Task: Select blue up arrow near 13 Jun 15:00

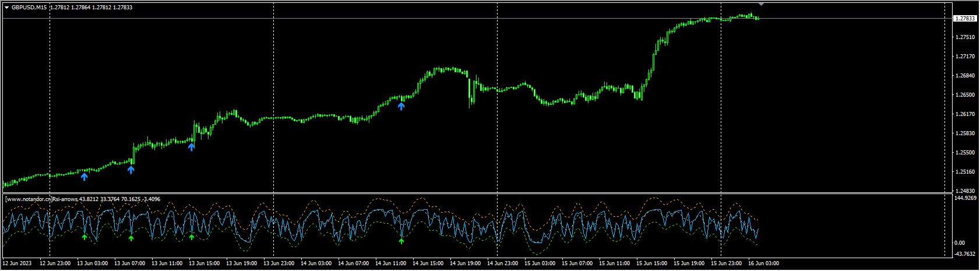Action: (x=192, y=147)
